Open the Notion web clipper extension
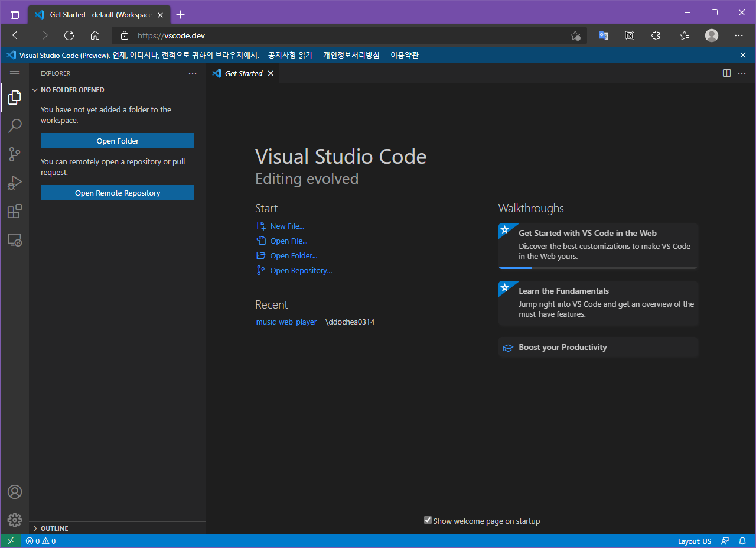This screenshot has height=548, width=756. pos(630,35)
